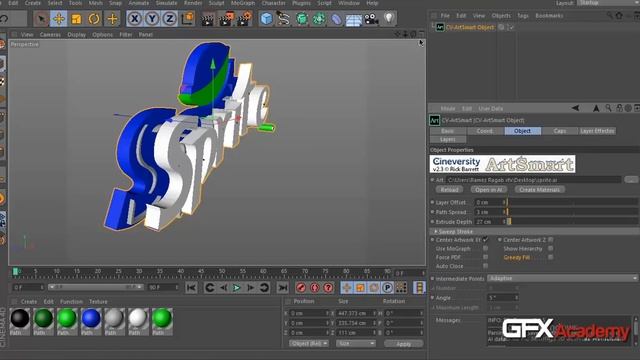The height and width of the screenshot is (360, 640).
Task: Open the MoGraph menu
Action: pyautogui.click(x=243, y=3)
